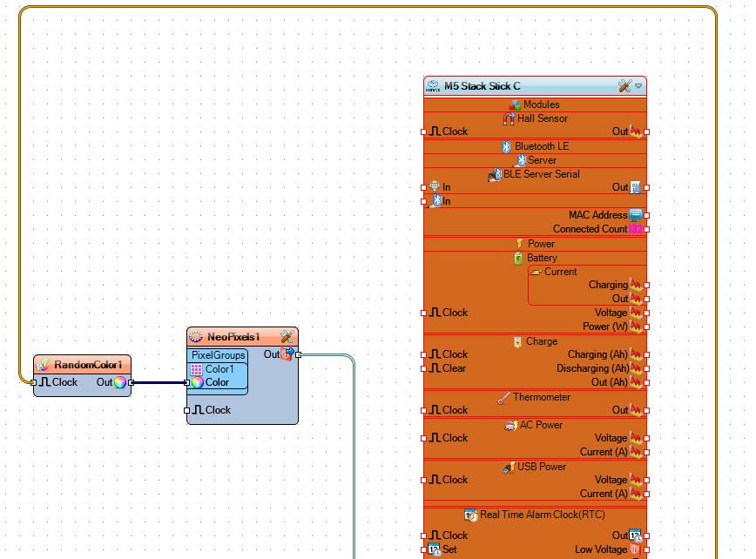Click the Real Time Alarm Clock icon
The image size is (756, 559).
470,515
